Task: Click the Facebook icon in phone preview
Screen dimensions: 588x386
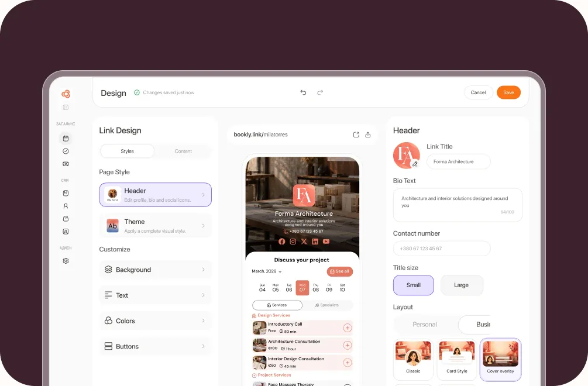Action: pos(281,242)
